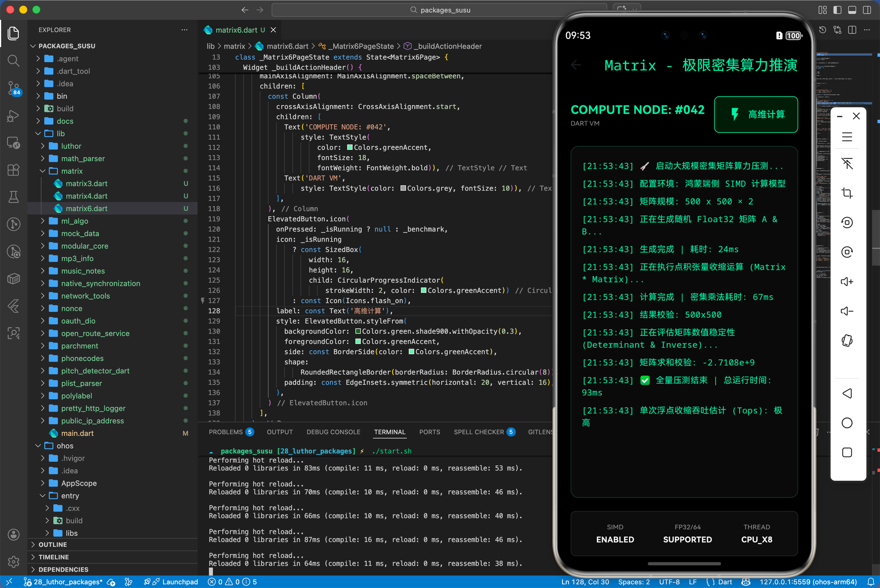Open the Search view in activity bar
Viewport: 880px width, 588px height.
(14, 60)
